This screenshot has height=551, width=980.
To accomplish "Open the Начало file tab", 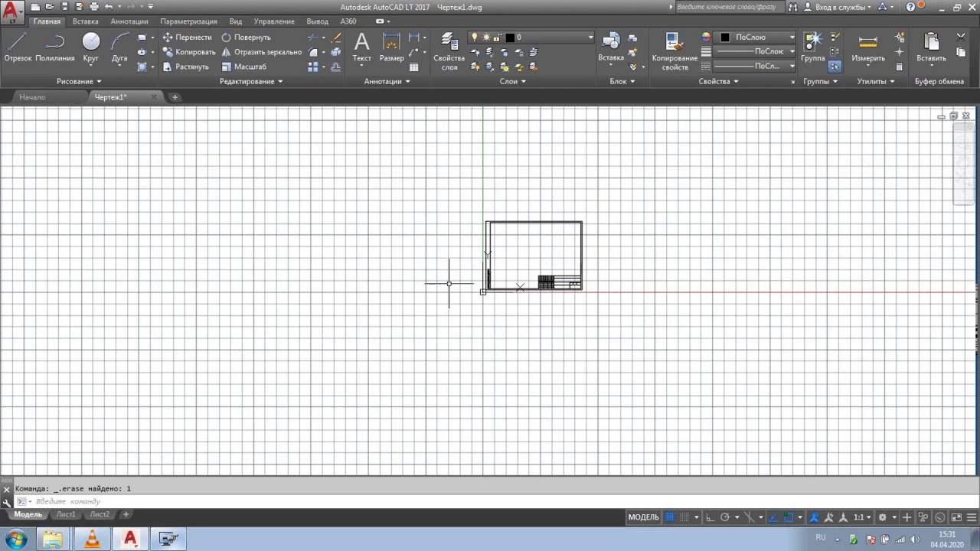I will 32,97.
